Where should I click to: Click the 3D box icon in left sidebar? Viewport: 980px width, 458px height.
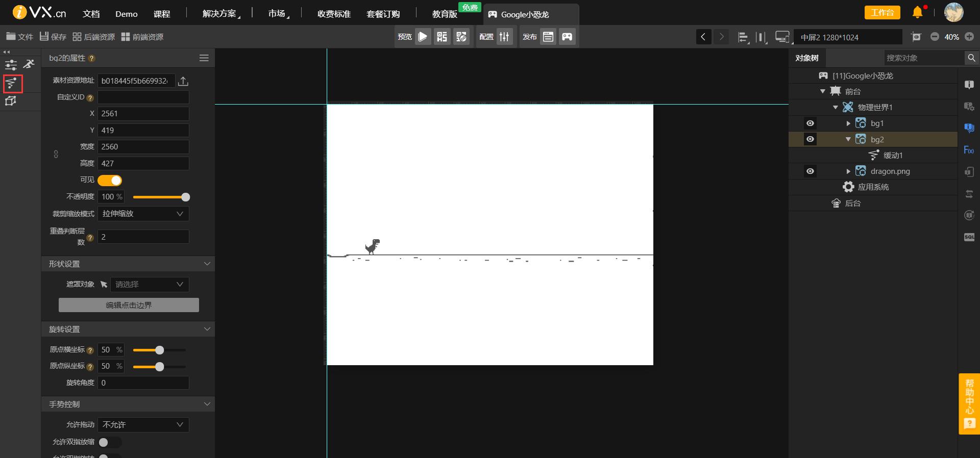click(x=11, y=101)
